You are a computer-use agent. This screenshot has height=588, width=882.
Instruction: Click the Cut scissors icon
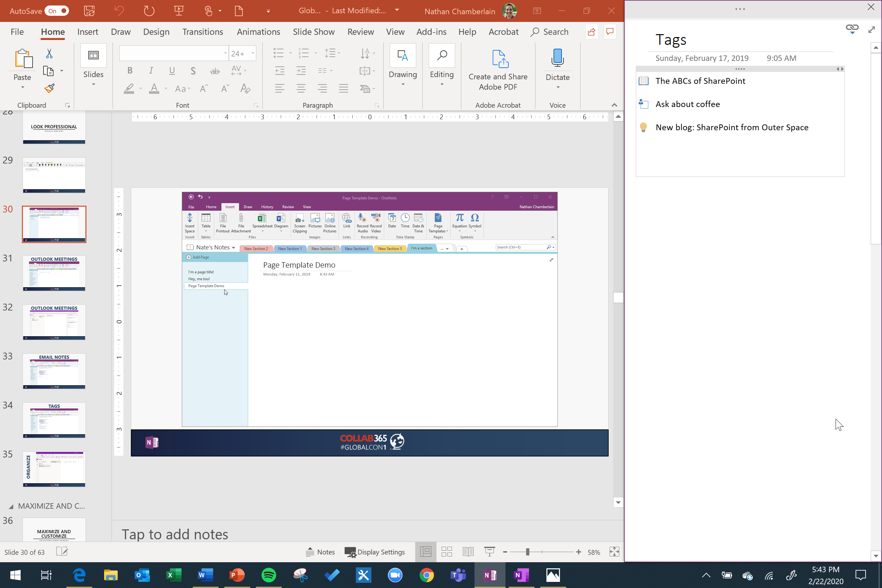click(49, 54)
